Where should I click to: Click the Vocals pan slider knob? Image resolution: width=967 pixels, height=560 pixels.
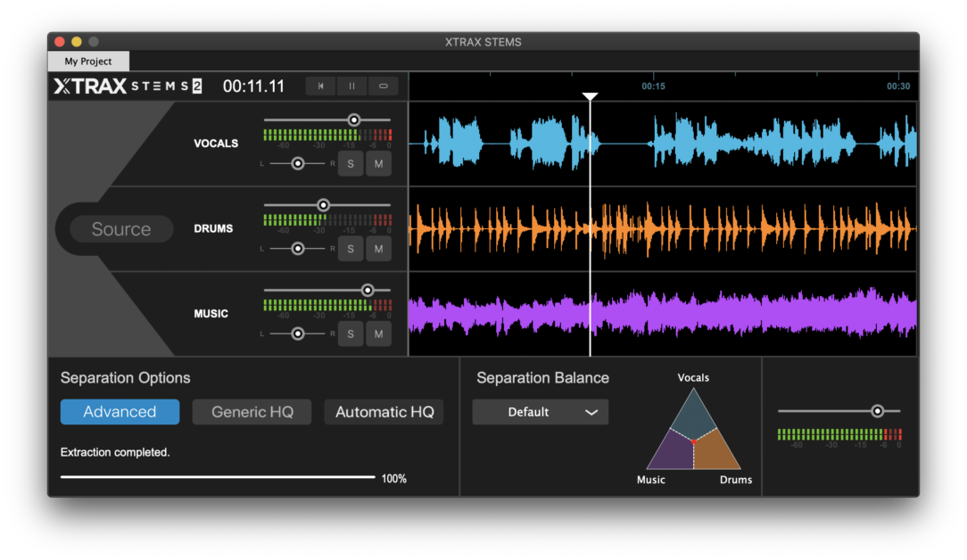[x=298, y=163]
